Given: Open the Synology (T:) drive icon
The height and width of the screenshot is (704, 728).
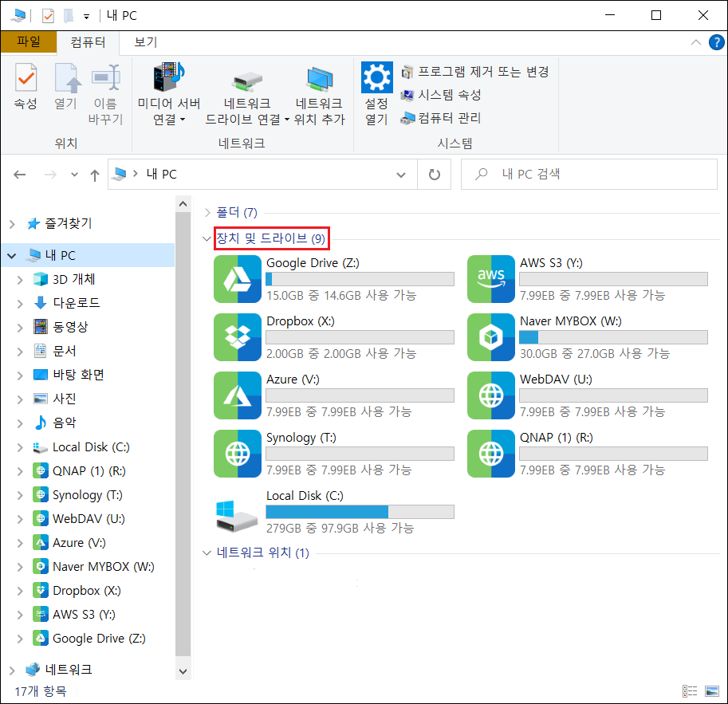Looking at the screenshot, I should pos(238,453).
